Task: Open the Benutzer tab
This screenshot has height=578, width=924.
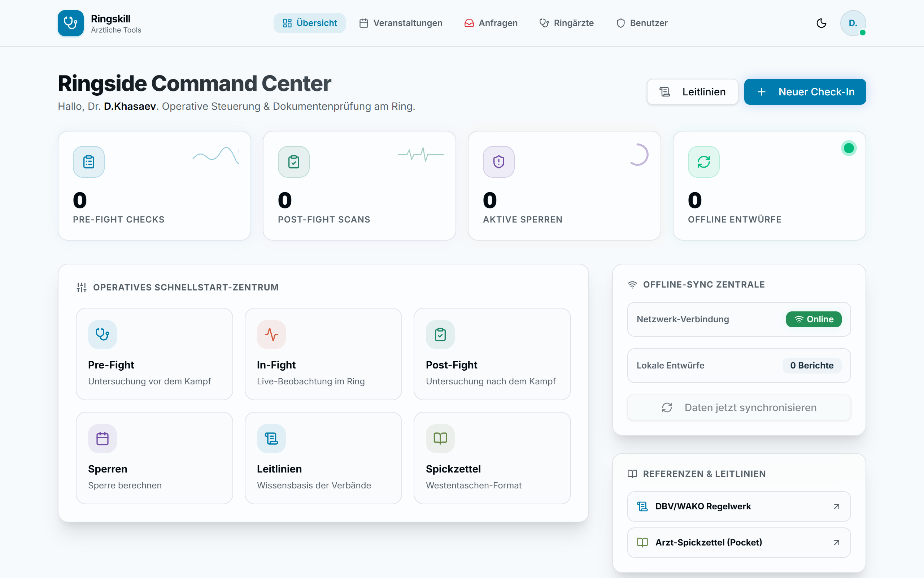Action: [642, 23]
